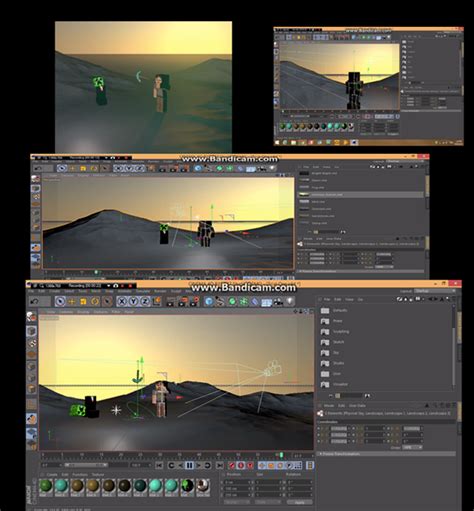Select the Scale tool in bottom window
Viewport: 474px width, 511px height.
(x=83, y=301)
